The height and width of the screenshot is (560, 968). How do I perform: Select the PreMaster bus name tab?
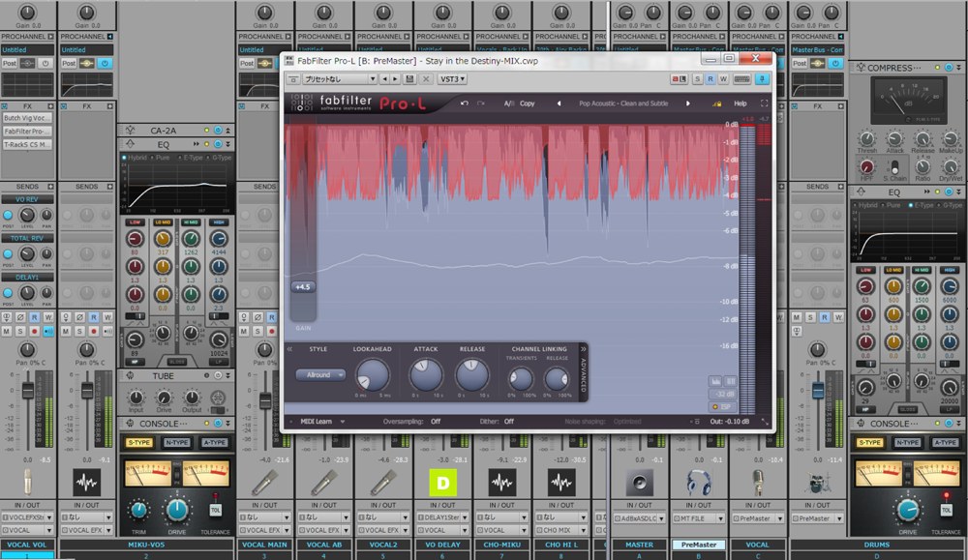tap(699, 545)
